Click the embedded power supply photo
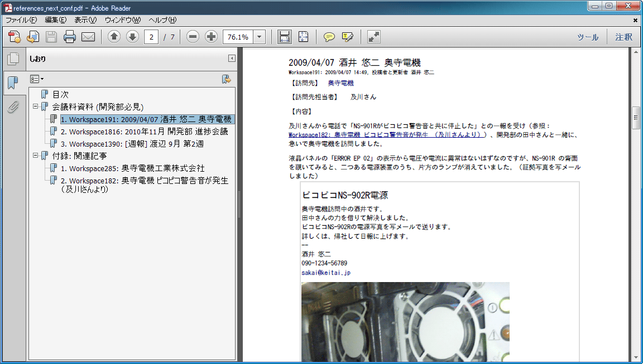The image size is (643, 364). [x=405, y=322]
